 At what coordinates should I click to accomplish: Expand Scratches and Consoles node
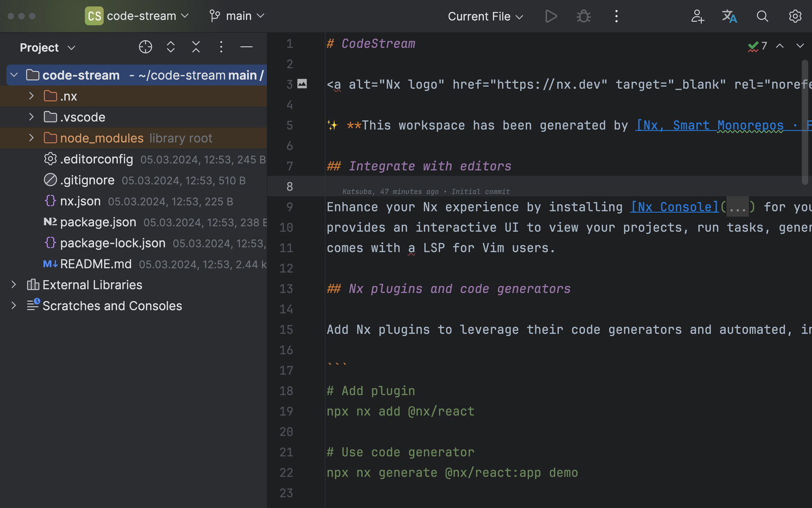tap(14, 305)
